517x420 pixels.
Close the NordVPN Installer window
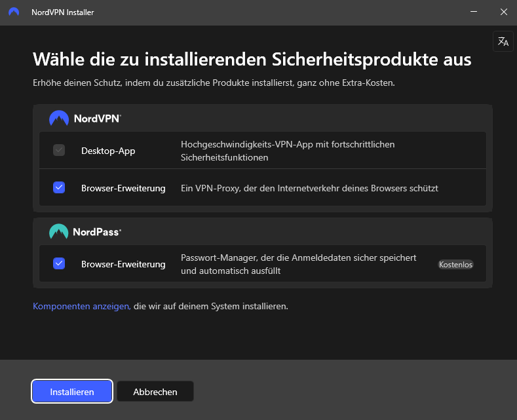[503, 12]
